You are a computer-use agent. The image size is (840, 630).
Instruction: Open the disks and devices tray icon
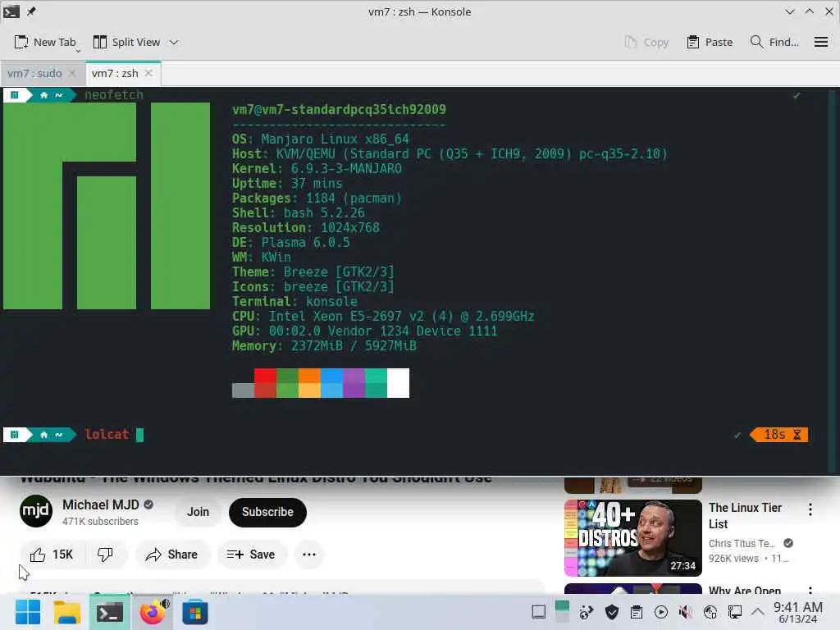710,612
